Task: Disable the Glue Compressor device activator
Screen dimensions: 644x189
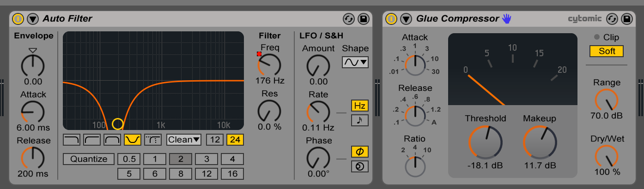Action: 391,19
